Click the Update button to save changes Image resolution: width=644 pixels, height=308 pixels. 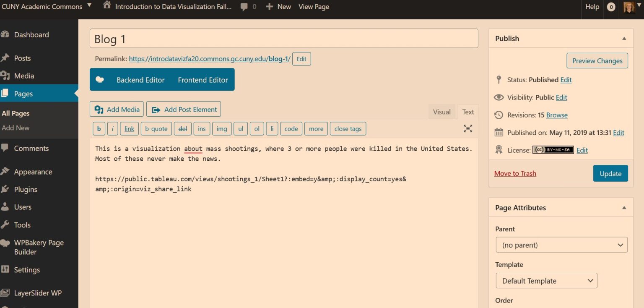(610, 173)
